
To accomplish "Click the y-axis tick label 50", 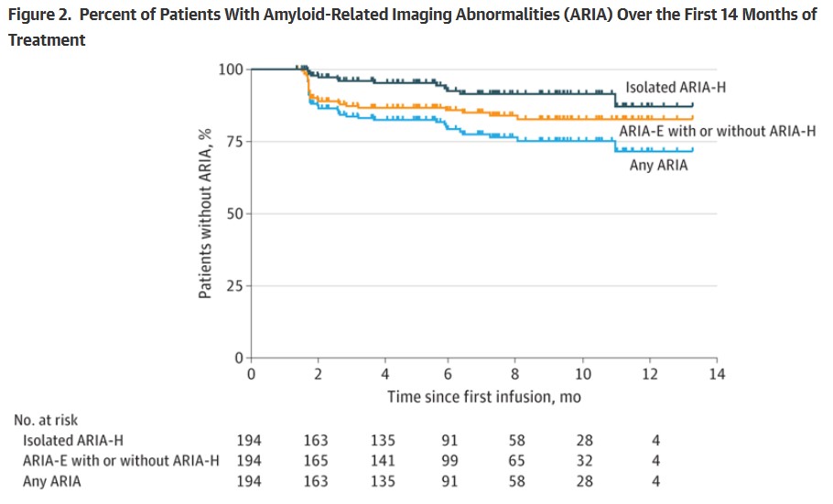I will click(x=235, y=213).
